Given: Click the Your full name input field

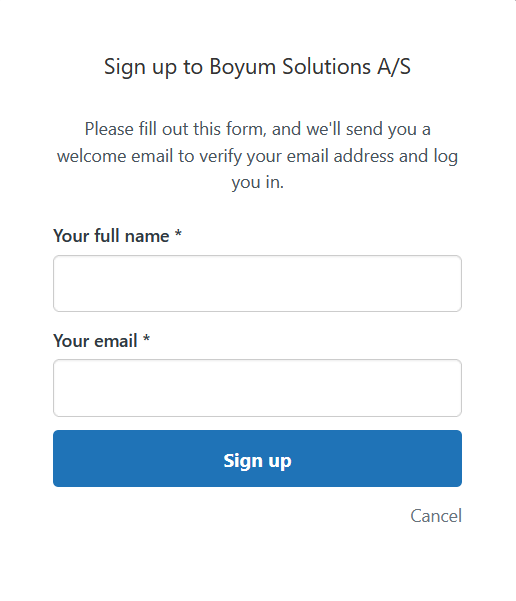Looking at the screenshot, I should (257, 283).
